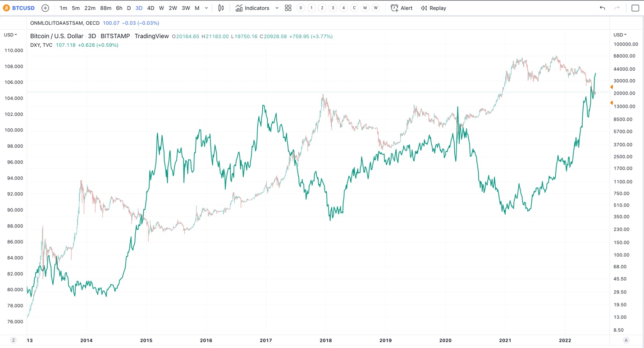
Task: Expand the timeframe list chevron
Action: pyautogui.click(x=206, y=8)
